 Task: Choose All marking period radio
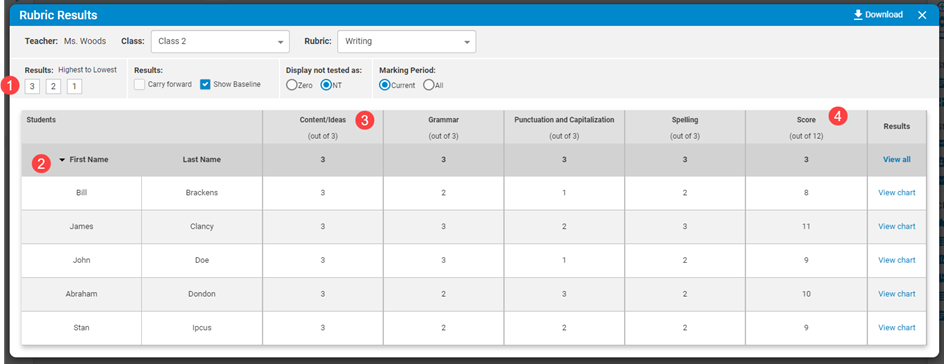coord(428,85)
